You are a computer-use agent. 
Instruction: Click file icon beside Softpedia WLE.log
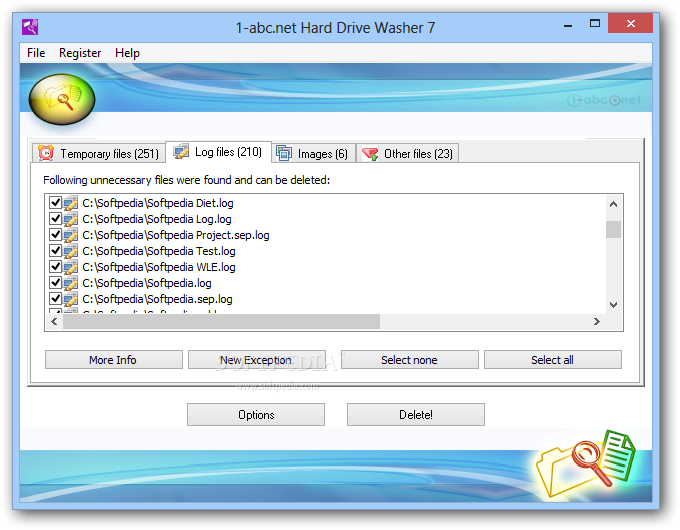[70, 268]
